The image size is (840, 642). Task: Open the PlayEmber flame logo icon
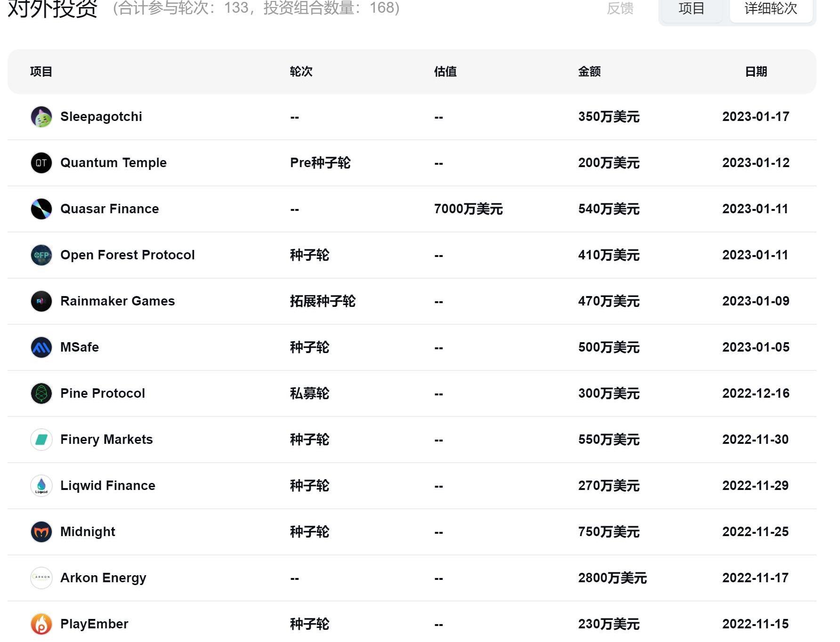(x=41, y=624)
